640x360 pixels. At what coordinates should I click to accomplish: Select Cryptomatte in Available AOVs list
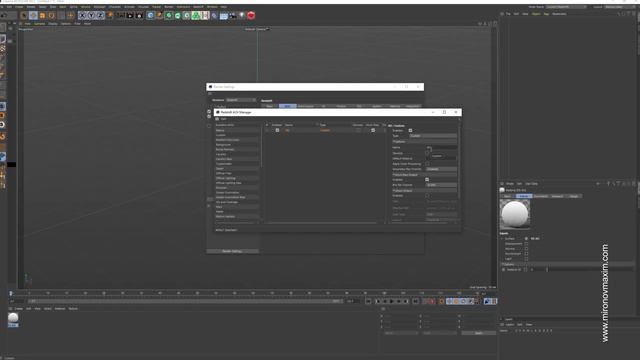point(224,164)
